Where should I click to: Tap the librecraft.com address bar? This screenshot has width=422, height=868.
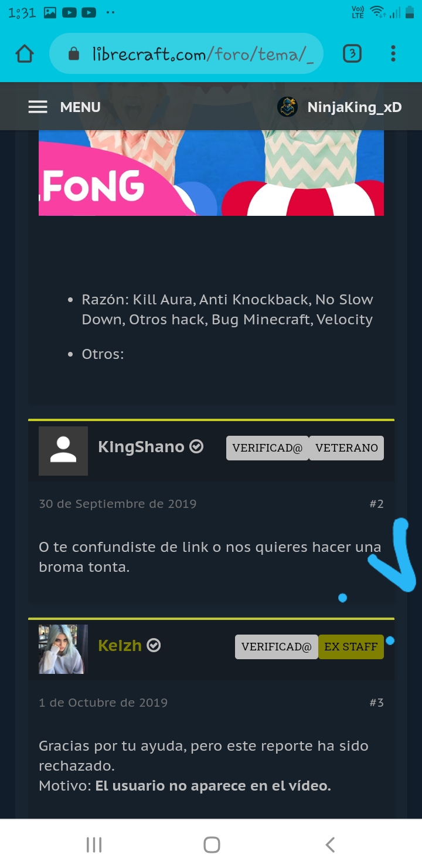[x=186, y=54]
